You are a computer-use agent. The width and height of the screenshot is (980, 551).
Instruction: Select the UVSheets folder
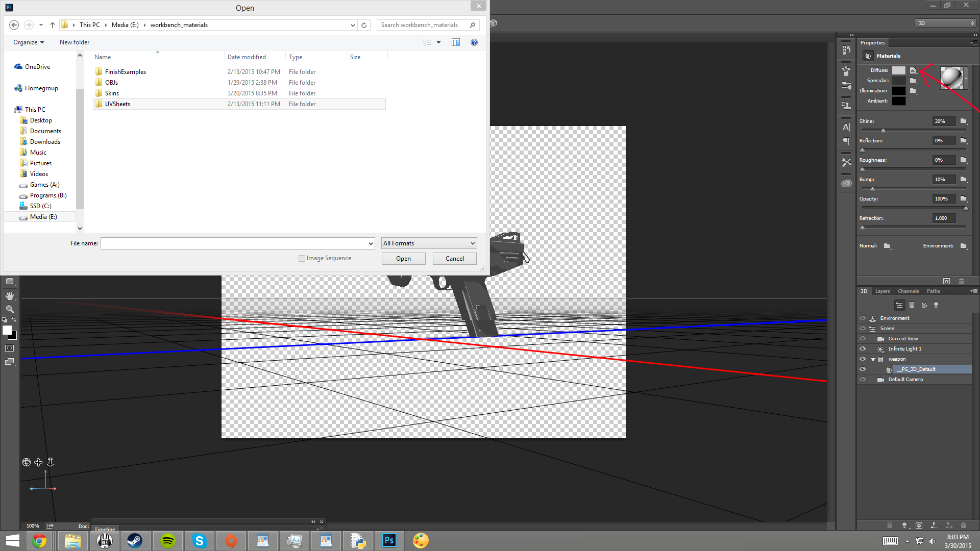117,104
